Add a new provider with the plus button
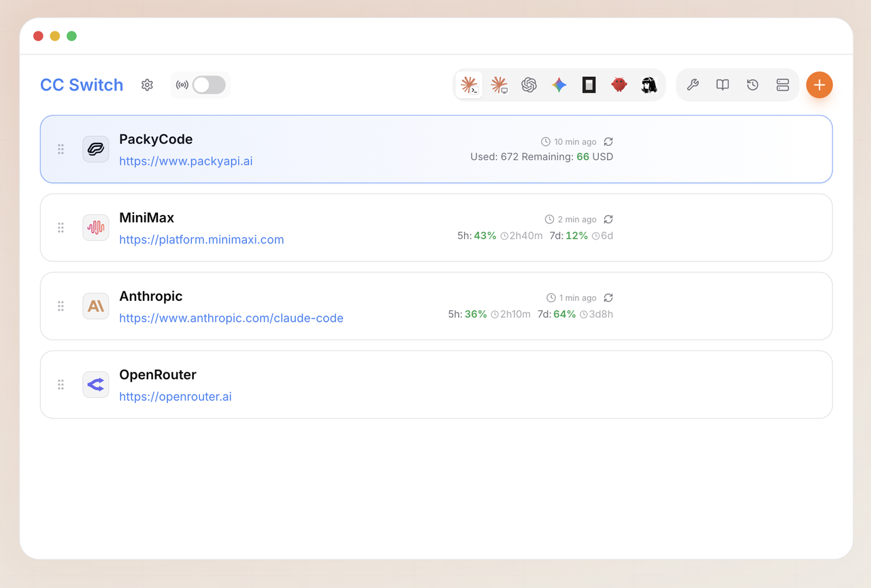The width and height of the screenshot is (871, 588). [x=819, y=85]
